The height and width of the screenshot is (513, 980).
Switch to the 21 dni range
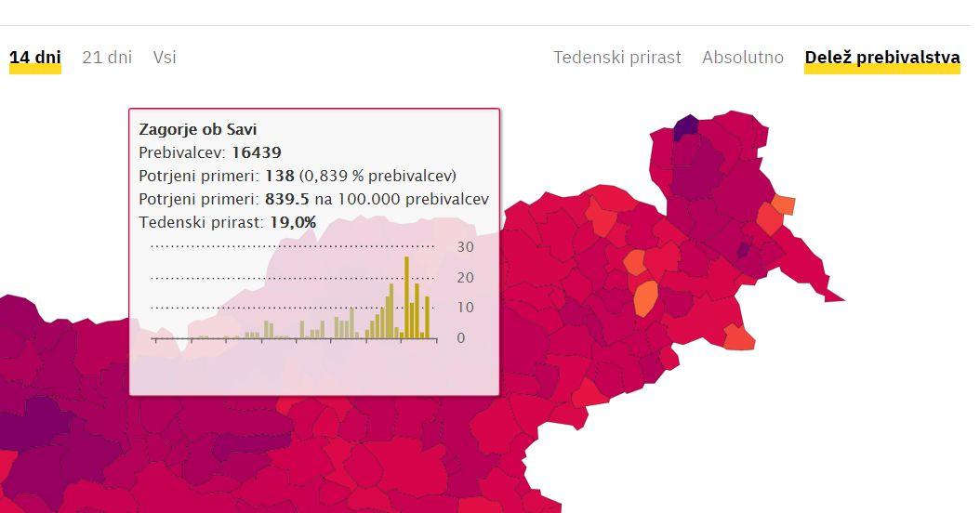pyautogui.click(x=107, y=58)
